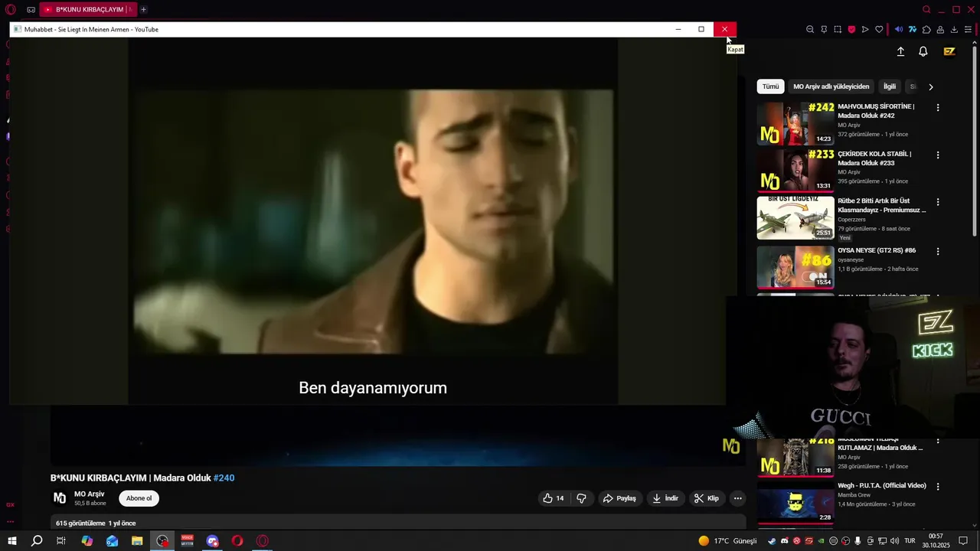Click the blue speaker extension icon
This screenshot has height=551, width=980.
[x=899, y=29]
